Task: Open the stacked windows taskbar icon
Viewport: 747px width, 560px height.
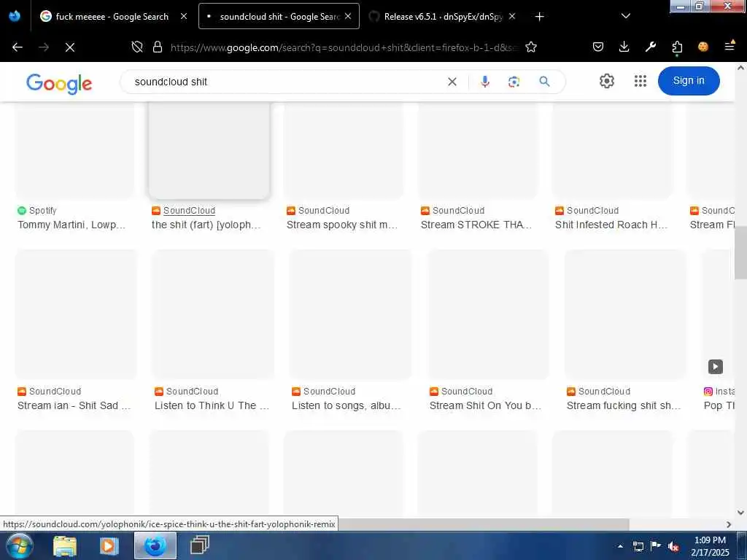Action: 200,545
